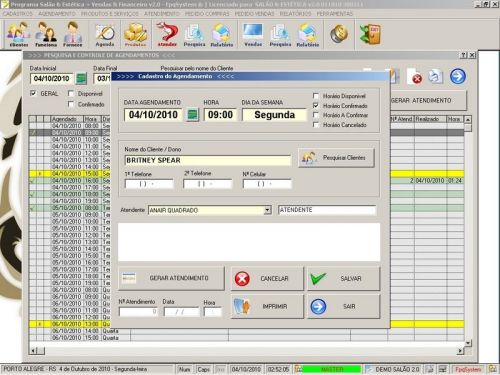Click status bar icon left of FpqSystem
The width and height of the screenshot is (500, 375).
443,369
